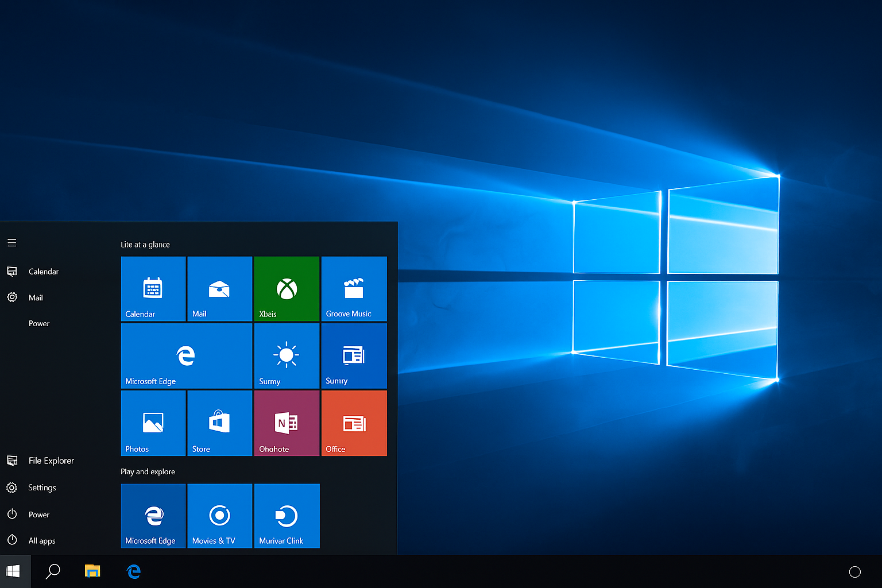The image size is (882, 588).
Task: Launch the Calendar tile
Action: tap(153, 289)
